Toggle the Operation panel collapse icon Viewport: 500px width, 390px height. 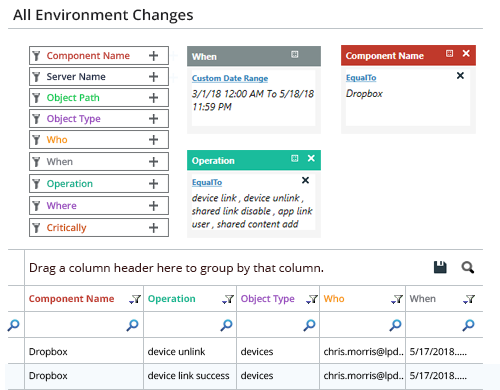pos(295,158)
